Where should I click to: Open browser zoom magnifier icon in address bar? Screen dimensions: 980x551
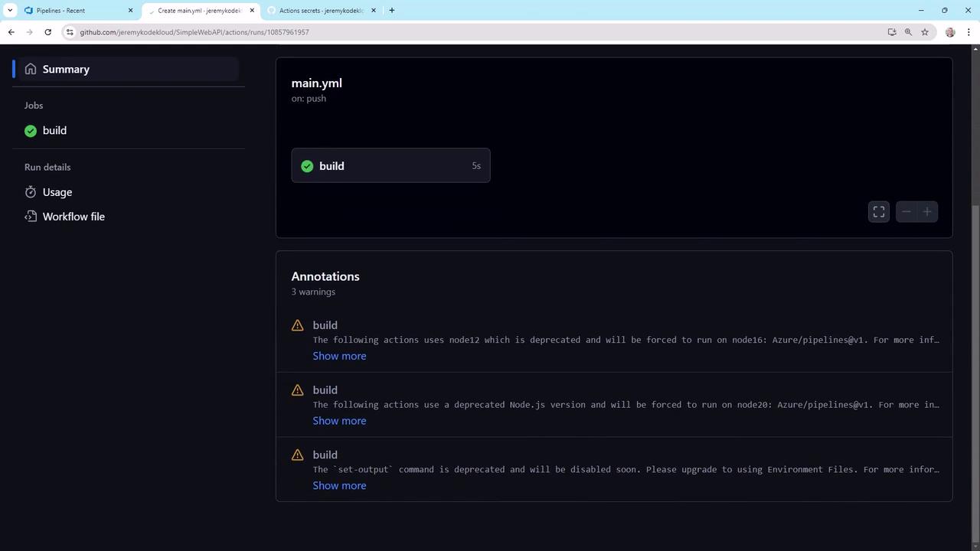tap(908, 32)
